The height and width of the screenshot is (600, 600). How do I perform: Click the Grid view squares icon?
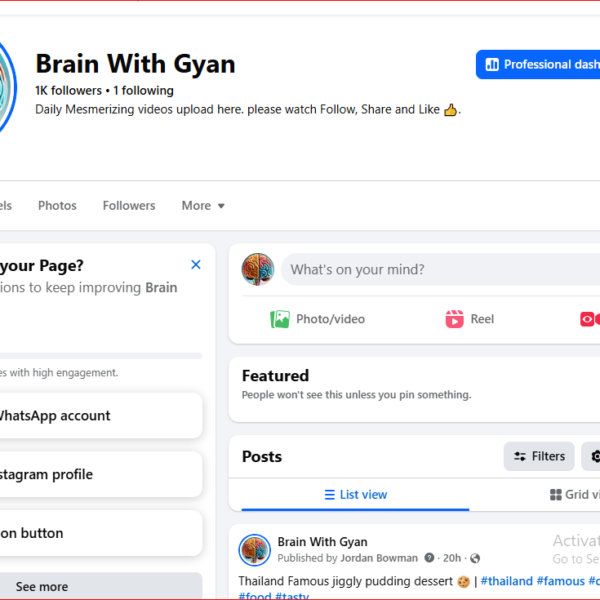(556, 495)
